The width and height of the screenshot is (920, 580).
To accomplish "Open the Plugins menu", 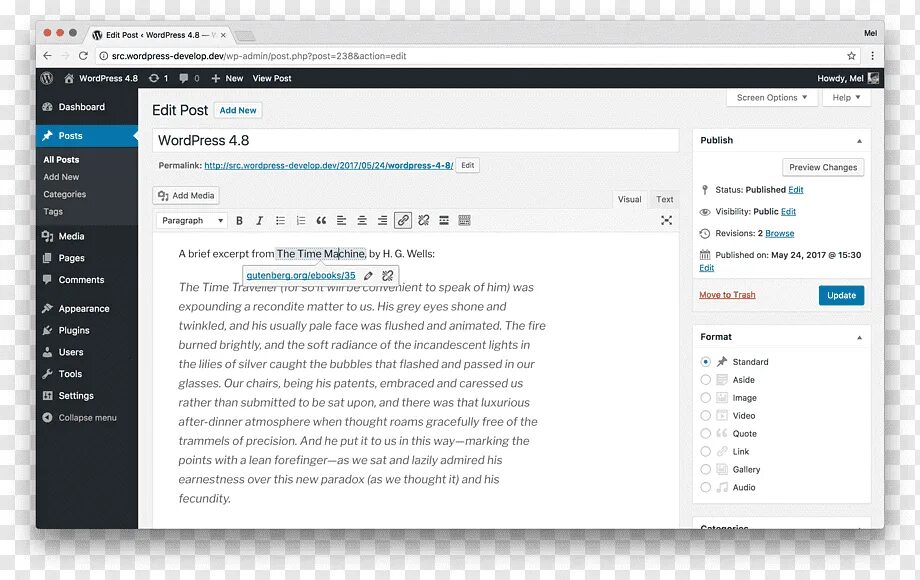I will tap(87, 330).
